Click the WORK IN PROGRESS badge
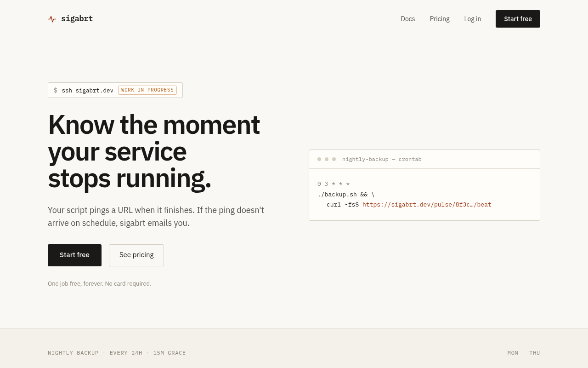The height and width of the screenshot is (368, 588). [147, 90]
